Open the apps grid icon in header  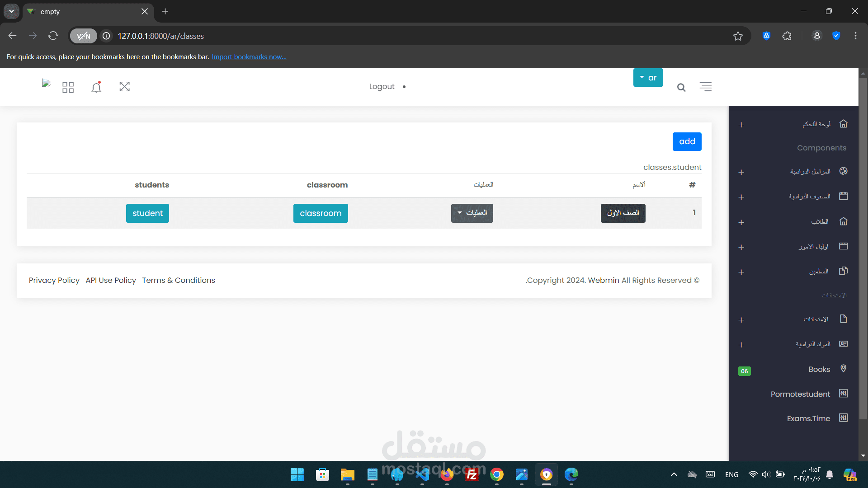(68, 87)
